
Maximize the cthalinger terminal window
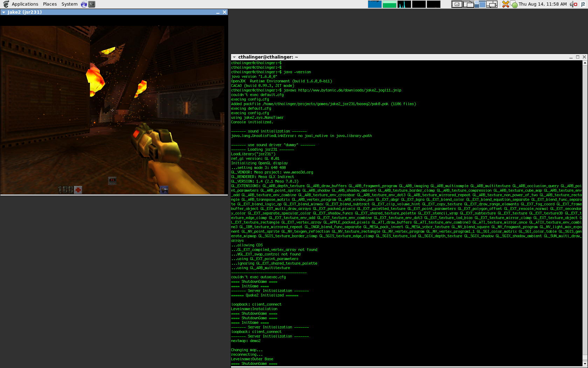pyautogui.click(x=577, y=57)
